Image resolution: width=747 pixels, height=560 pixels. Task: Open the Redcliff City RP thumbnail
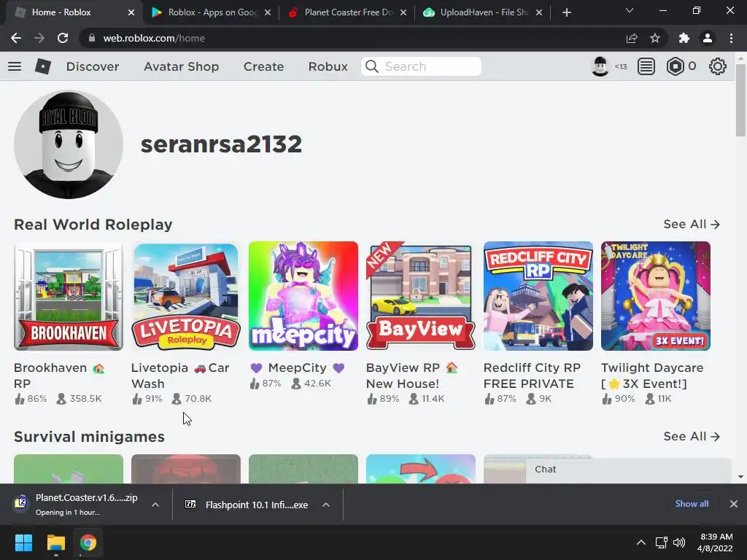pyautogui.click(x=538, y=296)
